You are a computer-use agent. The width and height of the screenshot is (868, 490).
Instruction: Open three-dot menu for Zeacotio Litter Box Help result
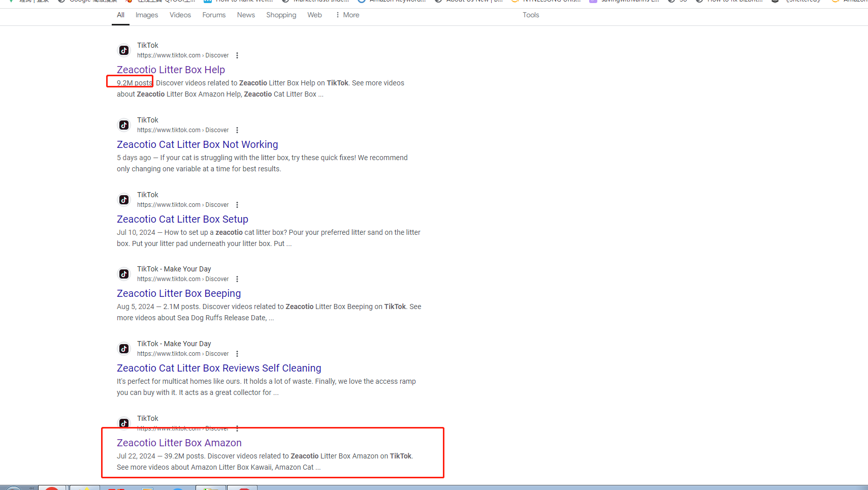click(x=237, y=55)
